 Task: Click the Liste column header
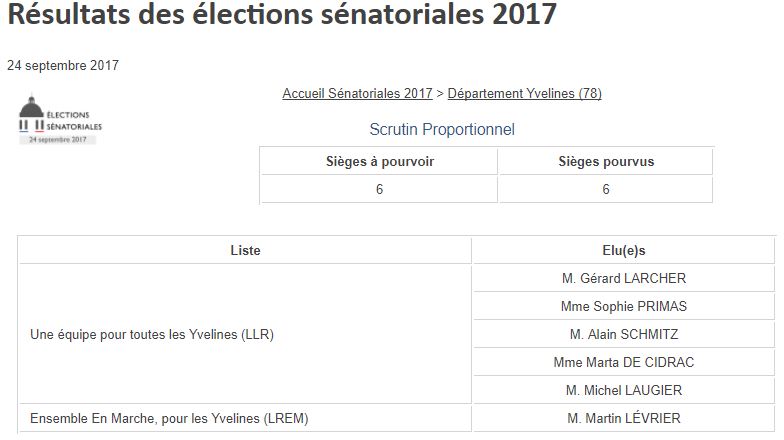[245, 251]
